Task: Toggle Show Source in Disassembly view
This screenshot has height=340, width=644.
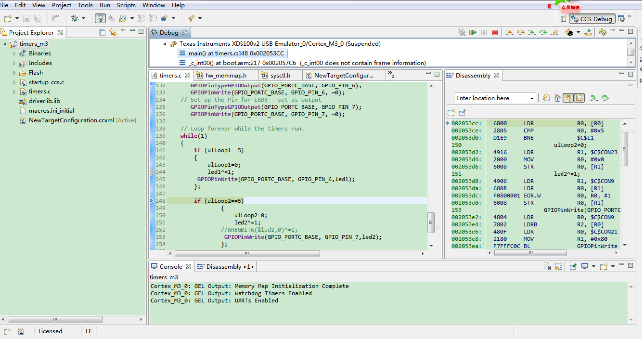Action: click(x=579, y=98)
